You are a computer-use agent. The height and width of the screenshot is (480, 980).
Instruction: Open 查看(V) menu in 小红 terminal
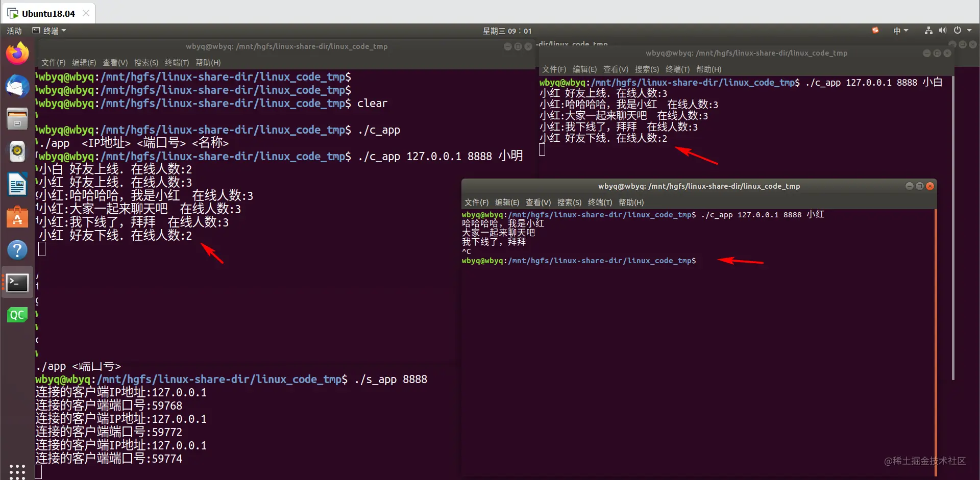point(538,202)
